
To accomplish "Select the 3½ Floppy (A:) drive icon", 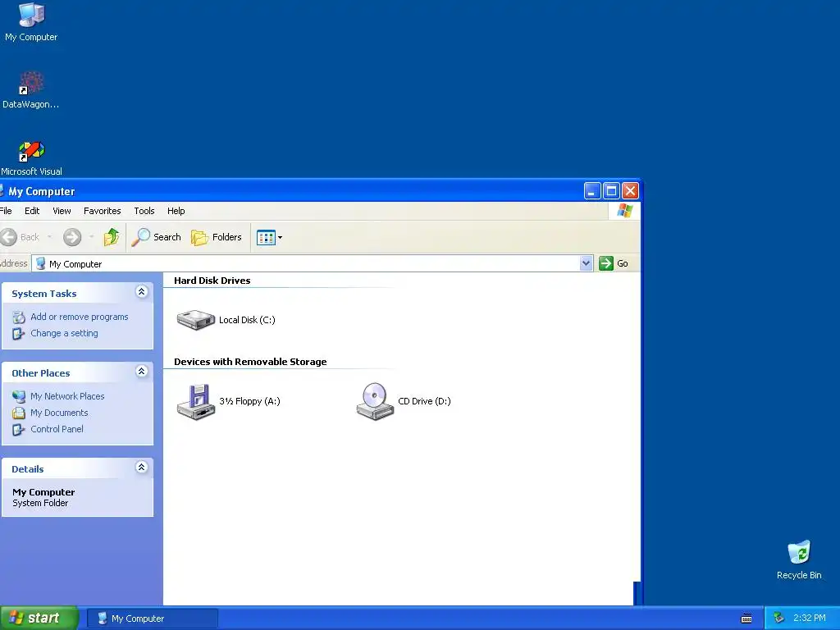I will click(196, 402).
